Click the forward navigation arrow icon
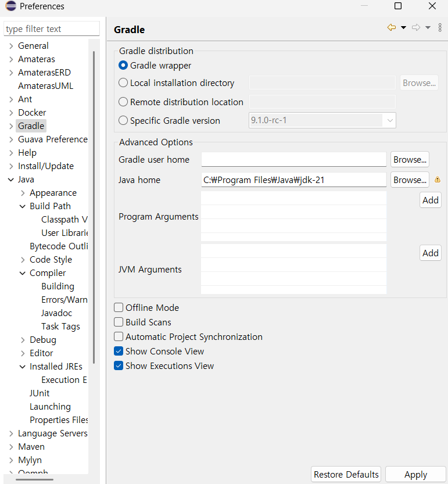 click(x=416, y=27)
